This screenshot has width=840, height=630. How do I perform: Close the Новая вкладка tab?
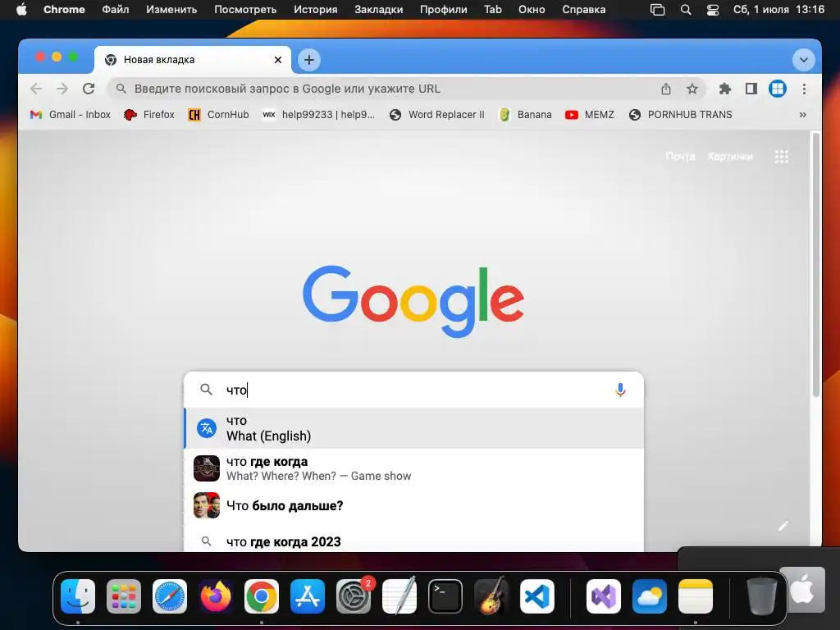pos(278,60)
